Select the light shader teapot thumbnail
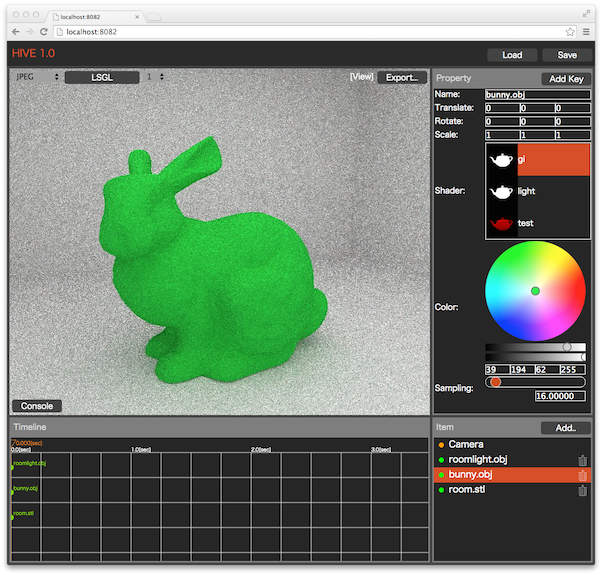602x575 pixels. [x=501, y=192]
